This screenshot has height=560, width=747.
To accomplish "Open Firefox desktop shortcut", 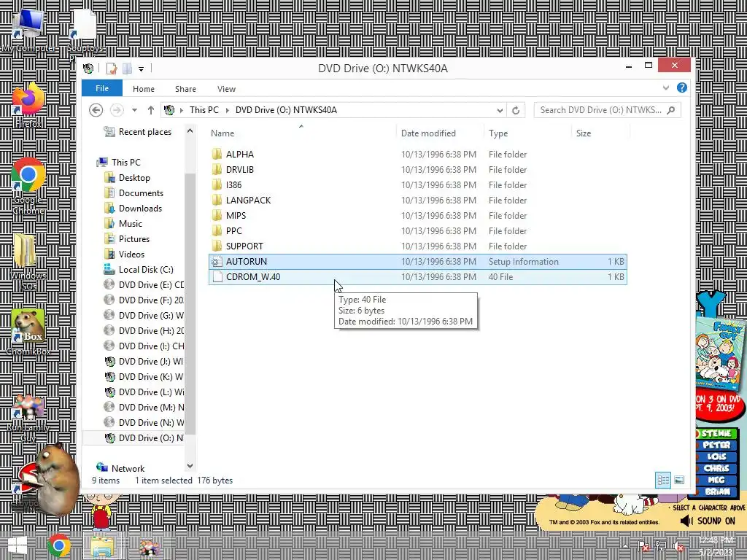I will (x=28, y=105).
